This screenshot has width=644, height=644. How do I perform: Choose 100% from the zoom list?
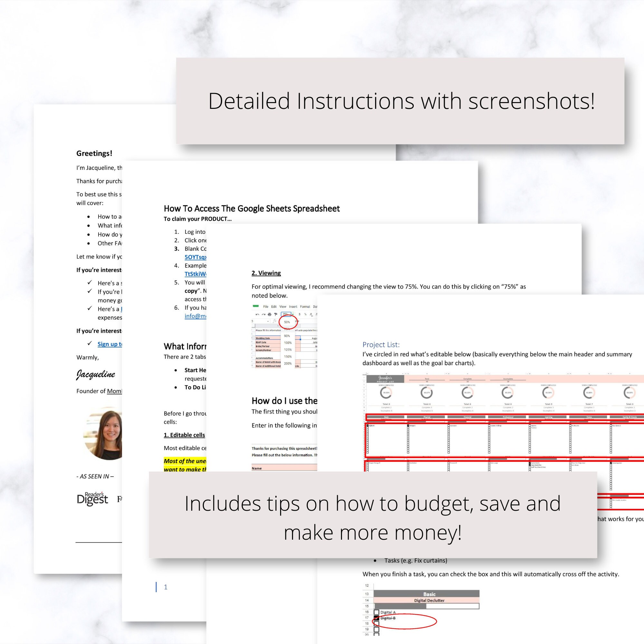tap(288, 343)
